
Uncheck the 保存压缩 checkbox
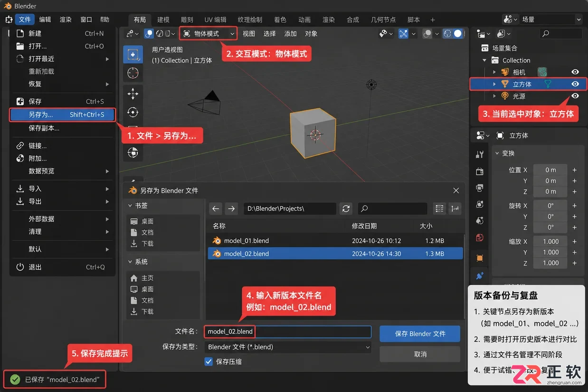[x=209, y=362]
